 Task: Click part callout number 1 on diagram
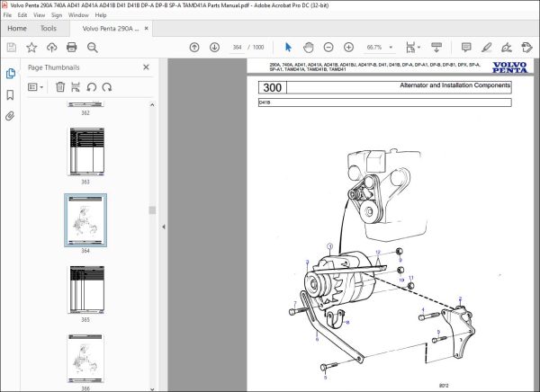pyautogui.click(x=330, y=246)
